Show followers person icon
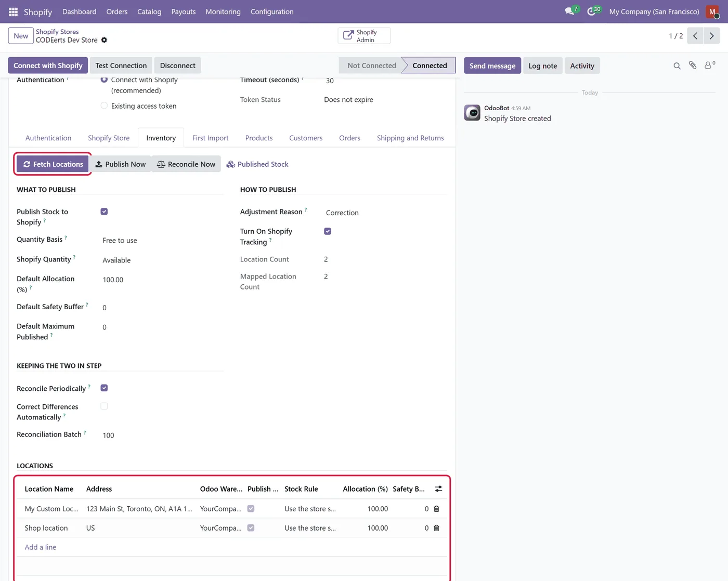 coord(709,65)
